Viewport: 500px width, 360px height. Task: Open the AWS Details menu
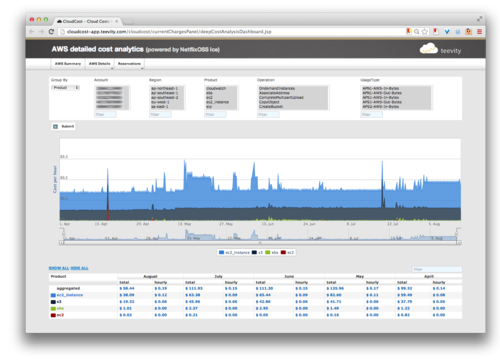[99, 64]
